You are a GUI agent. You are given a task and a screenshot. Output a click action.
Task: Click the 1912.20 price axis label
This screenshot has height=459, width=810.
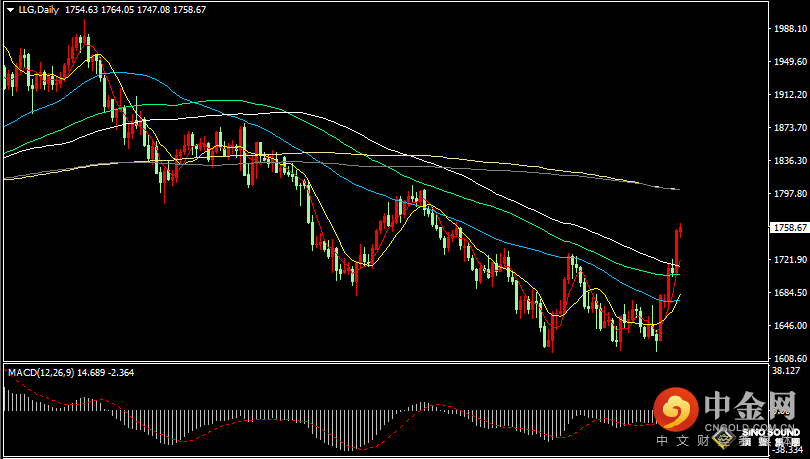click(790, 94)
